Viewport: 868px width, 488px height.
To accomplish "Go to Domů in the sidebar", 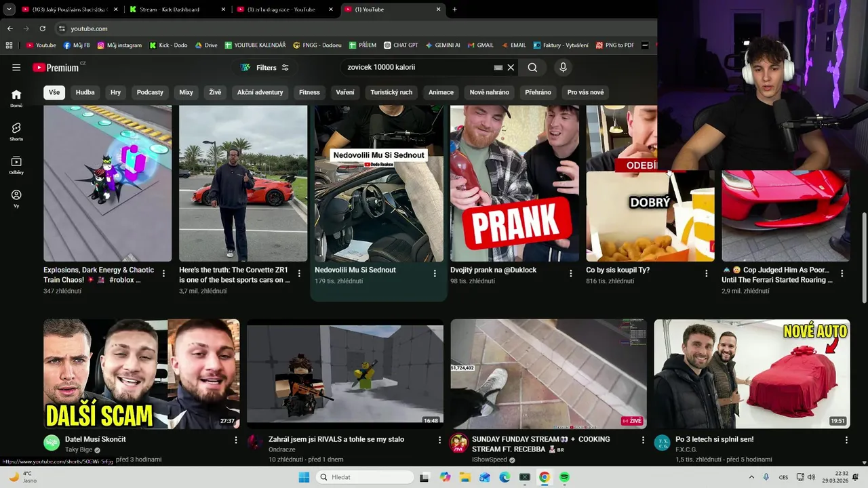I will (x=16, y=98).
